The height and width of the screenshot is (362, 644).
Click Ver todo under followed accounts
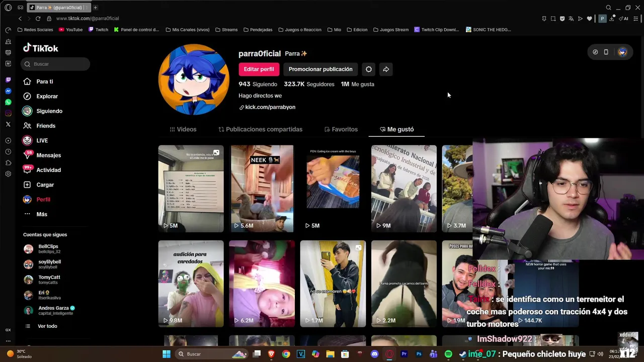[x=41, y=326]
